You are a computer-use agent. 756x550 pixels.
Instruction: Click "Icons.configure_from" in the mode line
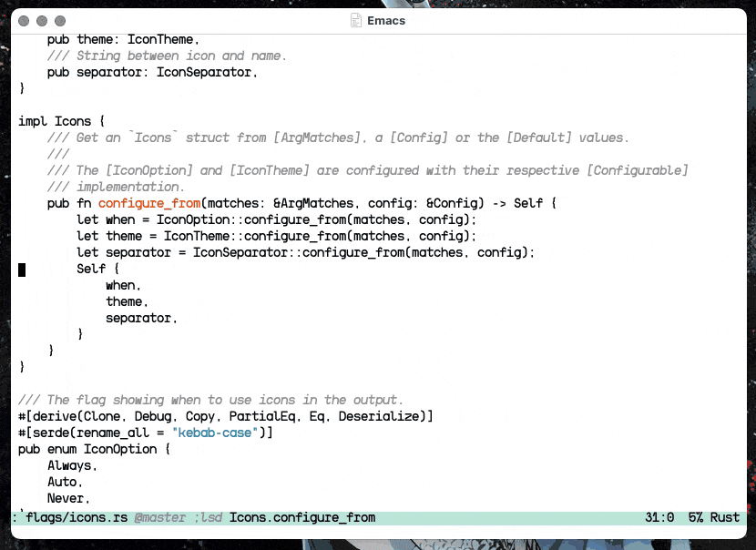click(302, 517)
